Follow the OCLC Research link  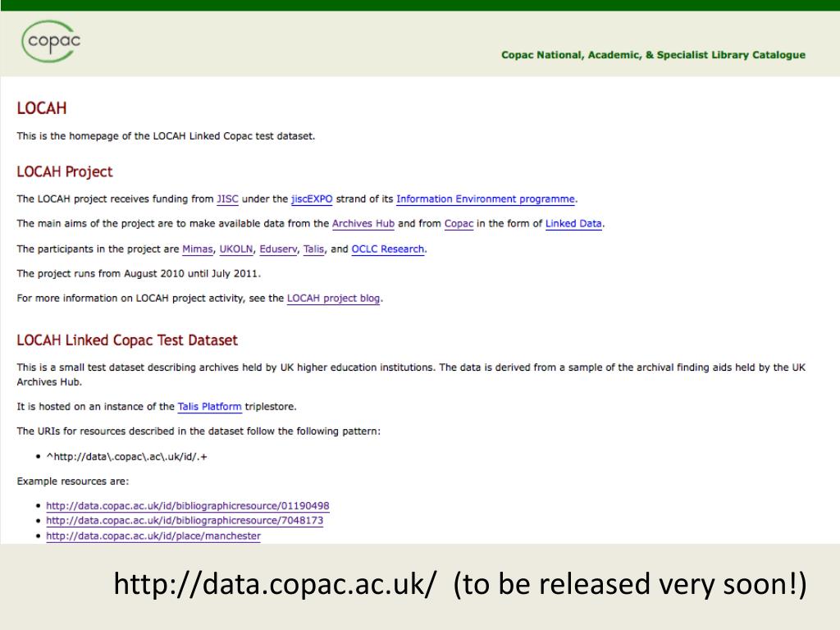tap(388, 249)
